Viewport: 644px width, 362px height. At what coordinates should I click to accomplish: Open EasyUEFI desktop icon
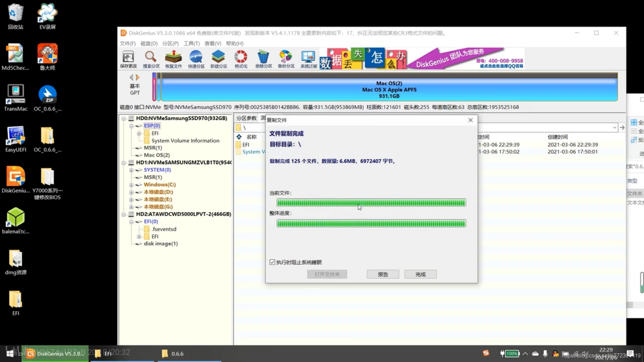(15, 139)
